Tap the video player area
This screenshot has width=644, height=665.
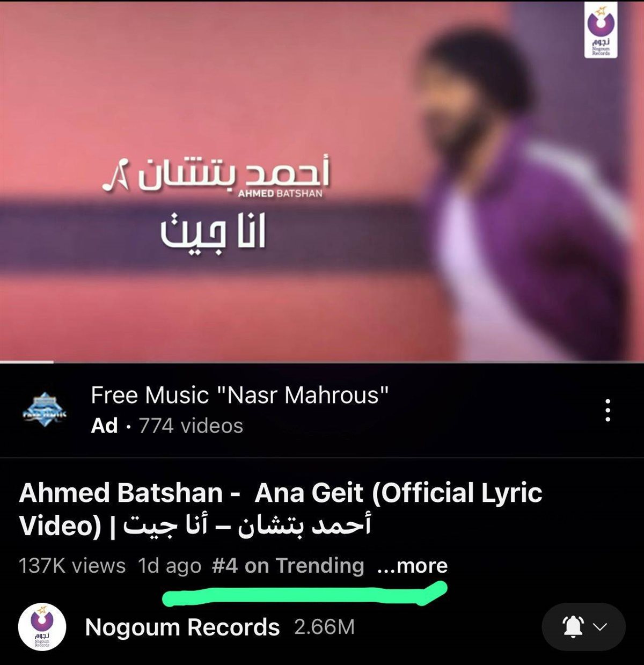tap(322, 180)
